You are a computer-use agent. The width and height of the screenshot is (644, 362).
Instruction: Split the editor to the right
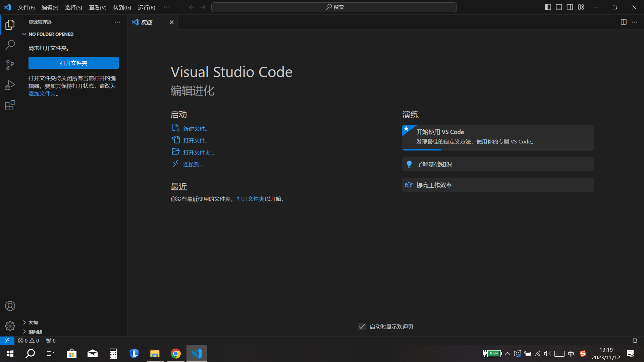pos(624,22)
